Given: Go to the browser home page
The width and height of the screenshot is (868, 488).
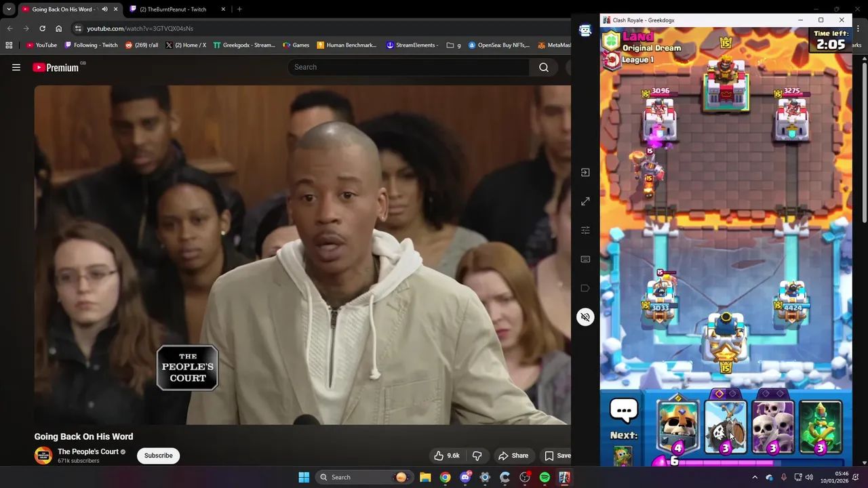Looking at the screenshot, I should tap(58, 28).
